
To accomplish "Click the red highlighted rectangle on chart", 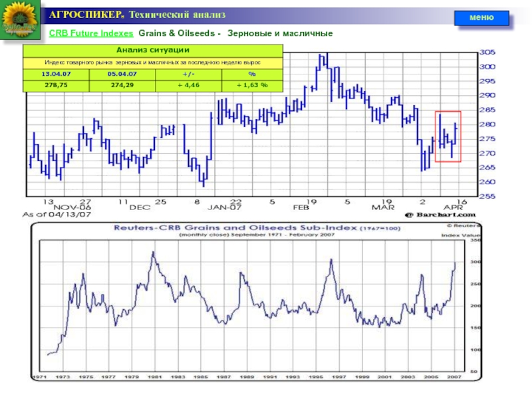I will click(448, 136).
